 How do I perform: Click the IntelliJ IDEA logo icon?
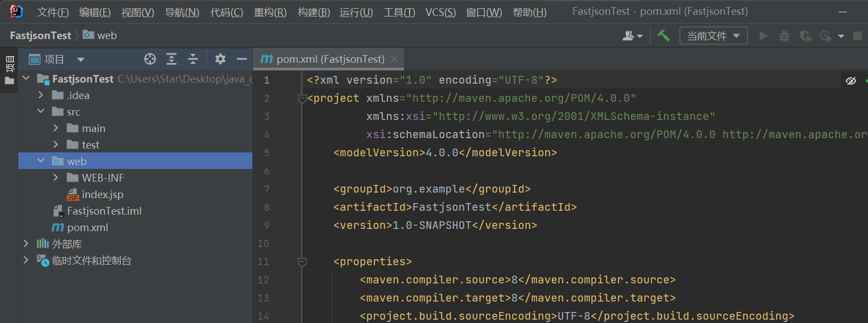16,12
